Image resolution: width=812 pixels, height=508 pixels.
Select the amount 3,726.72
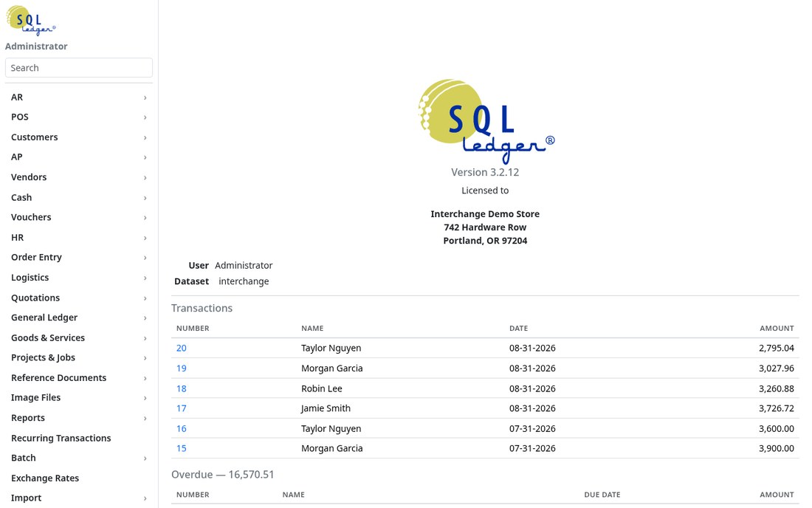pyautogui.click(x=777, y=408)
